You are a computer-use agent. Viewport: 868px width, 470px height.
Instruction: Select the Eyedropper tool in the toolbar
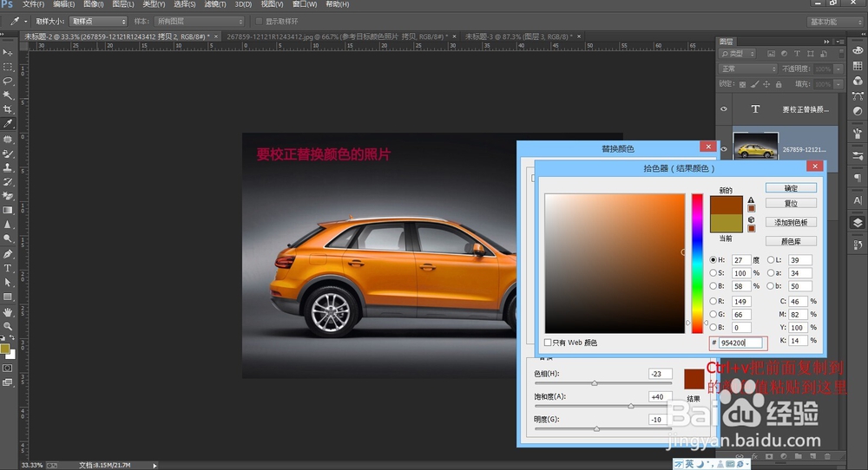pos(8,124)
